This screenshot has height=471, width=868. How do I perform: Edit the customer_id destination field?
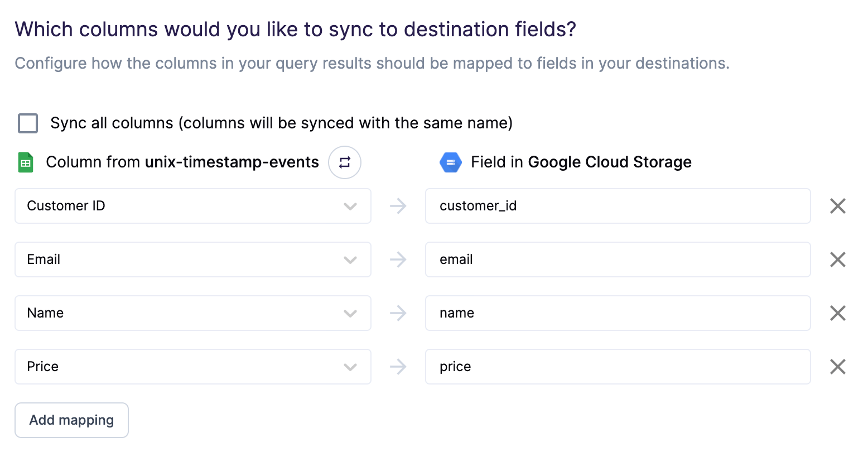[x=618, y=206]
